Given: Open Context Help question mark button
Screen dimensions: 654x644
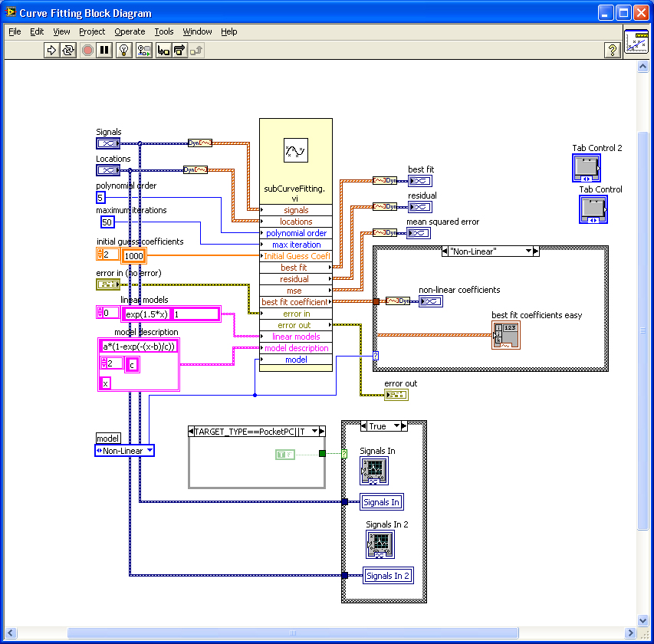Looking at the screenshot, I should [612, 50].
